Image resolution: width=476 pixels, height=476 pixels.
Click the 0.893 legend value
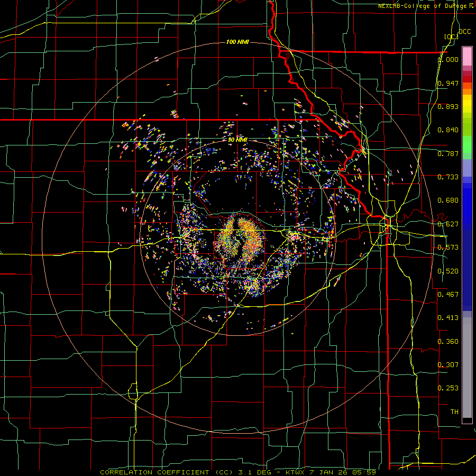448,106
